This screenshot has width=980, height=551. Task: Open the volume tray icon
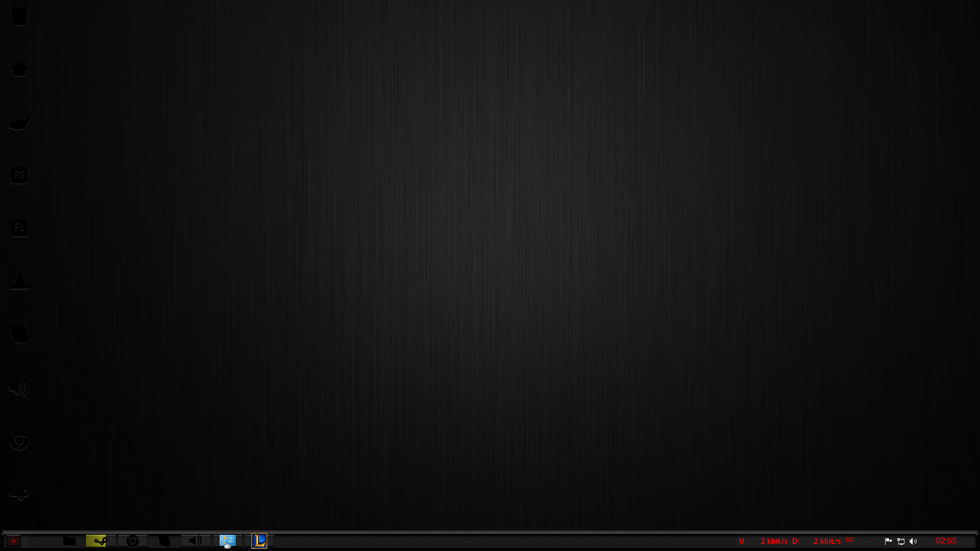(x=913, y=541)
